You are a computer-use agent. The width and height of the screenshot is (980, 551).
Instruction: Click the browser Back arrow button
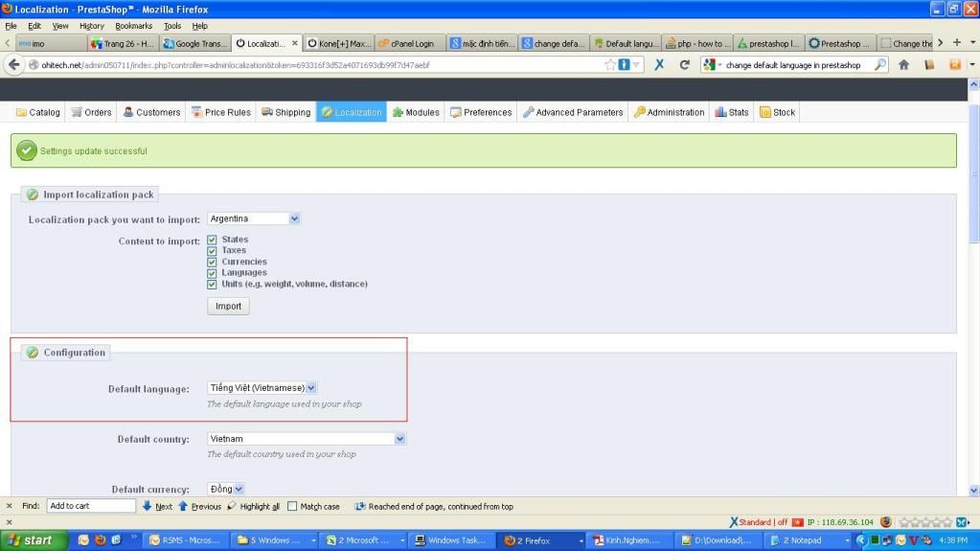click(14, 65)
